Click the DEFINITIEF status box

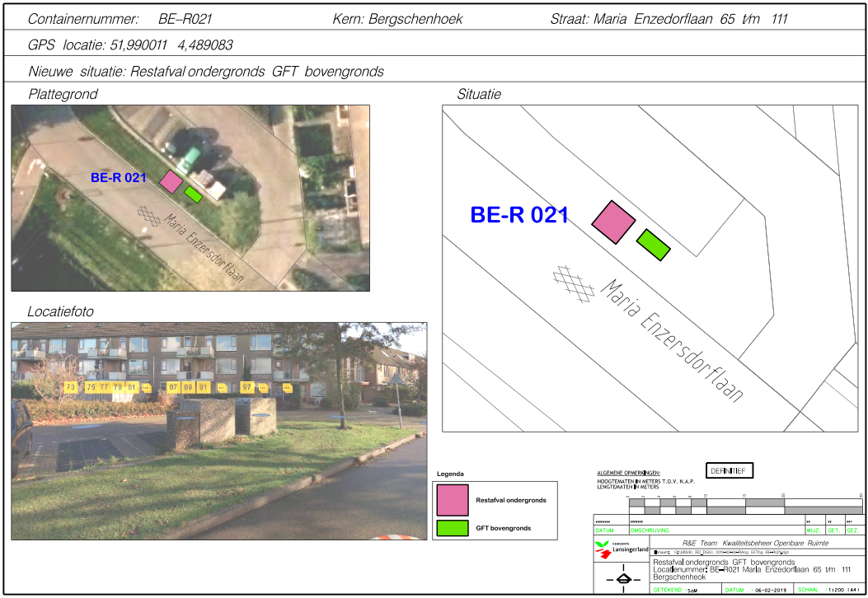pos(730,470)
